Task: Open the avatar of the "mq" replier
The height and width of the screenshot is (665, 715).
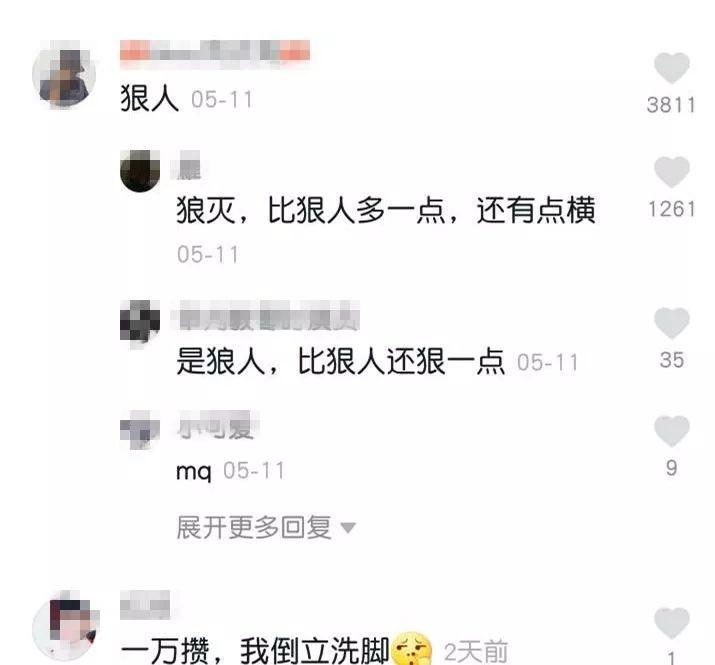Action: click(140, 430)
